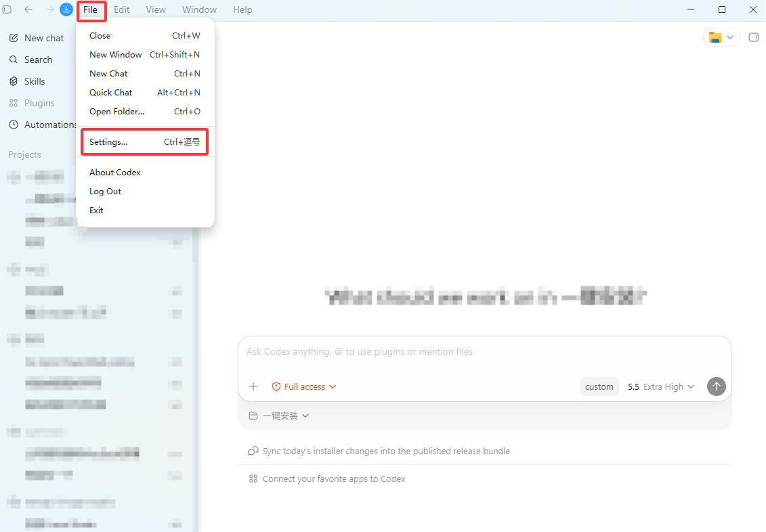This screenshot has height=532, width=766.
Task: Choose About Codex from the File menu
Action: (145, 173)
